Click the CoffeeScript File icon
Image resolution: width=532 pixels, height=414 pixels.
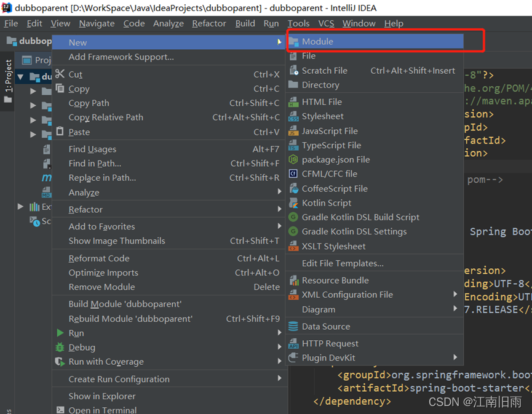[x=294, y=188]
